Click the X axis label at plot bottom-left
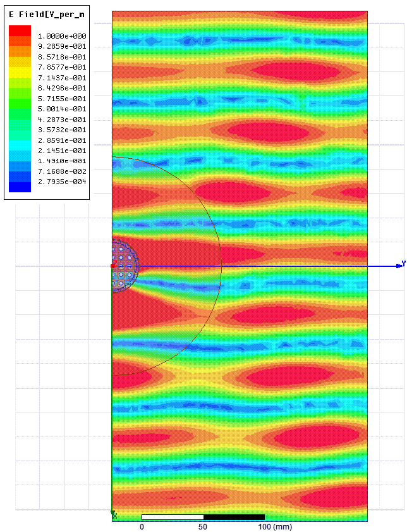The image size is (407, 532). coord(114,515)
